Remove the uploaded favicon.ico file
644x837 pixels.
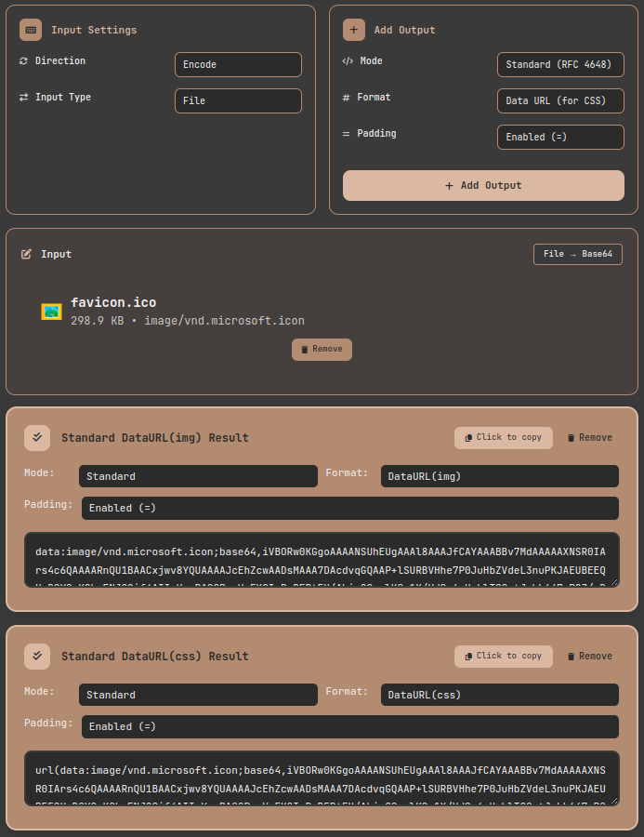coord(322,349)
